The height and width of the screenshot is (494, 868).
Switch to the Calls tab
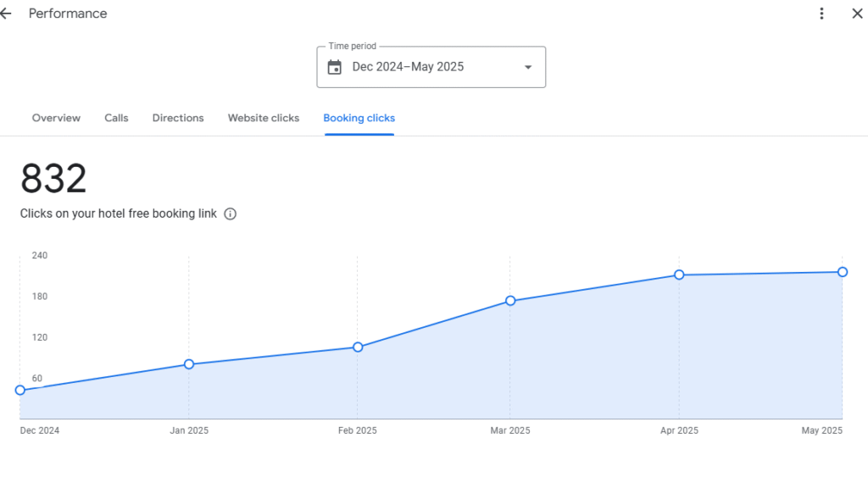116,118
